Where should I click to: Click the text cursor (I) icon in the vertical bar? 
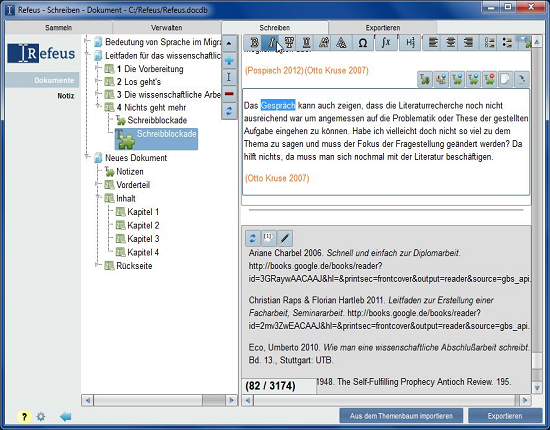click(x=229, y=77)
